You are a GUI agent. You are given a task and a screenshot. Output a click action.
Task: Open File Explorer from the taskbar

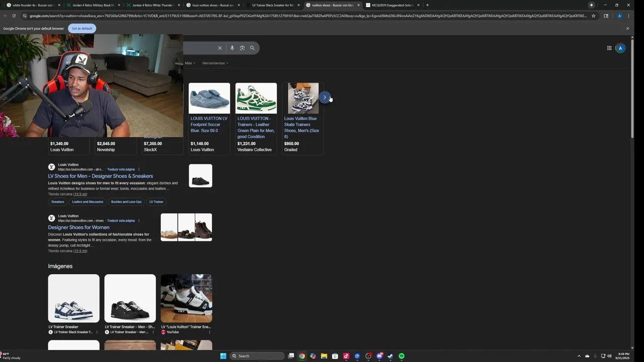point(324,356)
